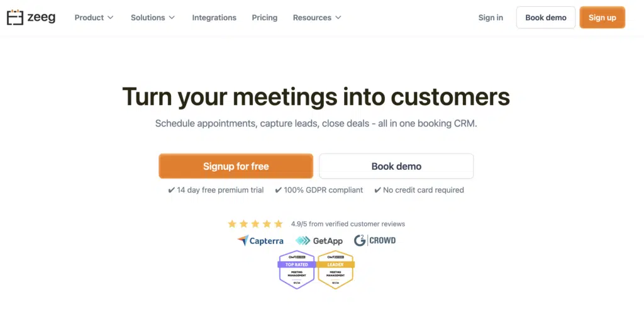
Task: Click the Signup for free button
Action: 236,166
